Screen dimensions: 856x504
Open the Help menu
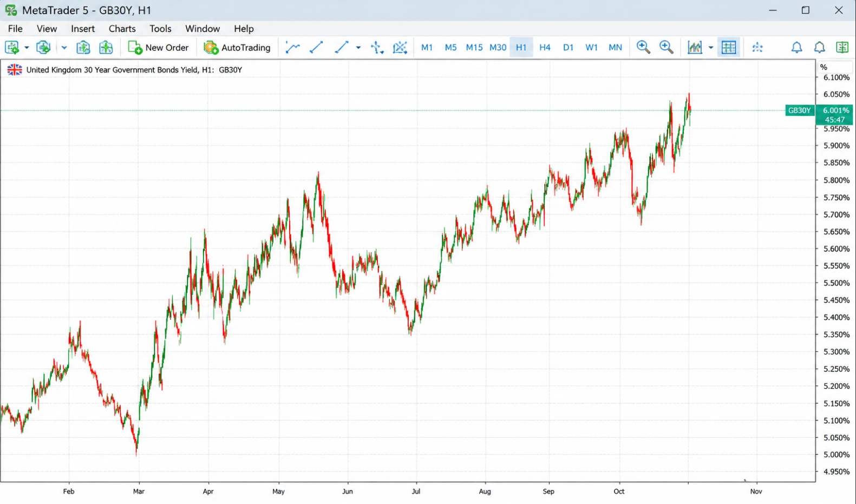(244, 29)
